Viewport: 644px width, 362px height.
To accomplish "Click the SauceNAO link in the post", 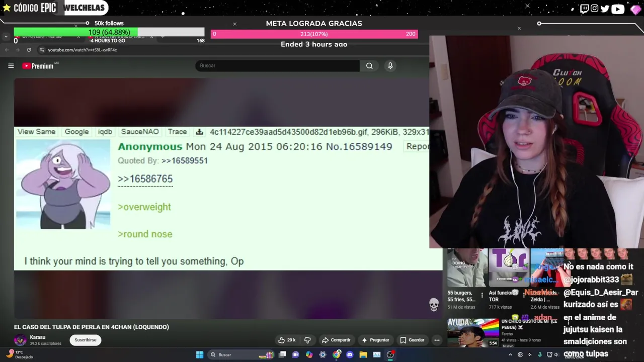I will tap(139, 132).
